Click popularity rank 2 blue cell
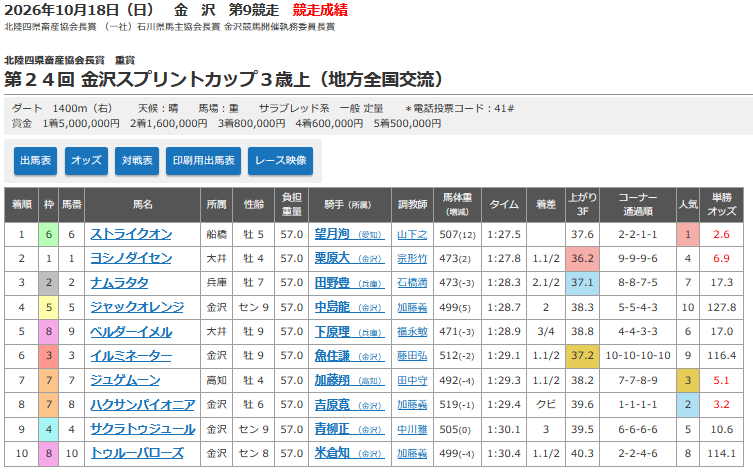The width and height of the screenshot is (753, 476). [688, 404]
